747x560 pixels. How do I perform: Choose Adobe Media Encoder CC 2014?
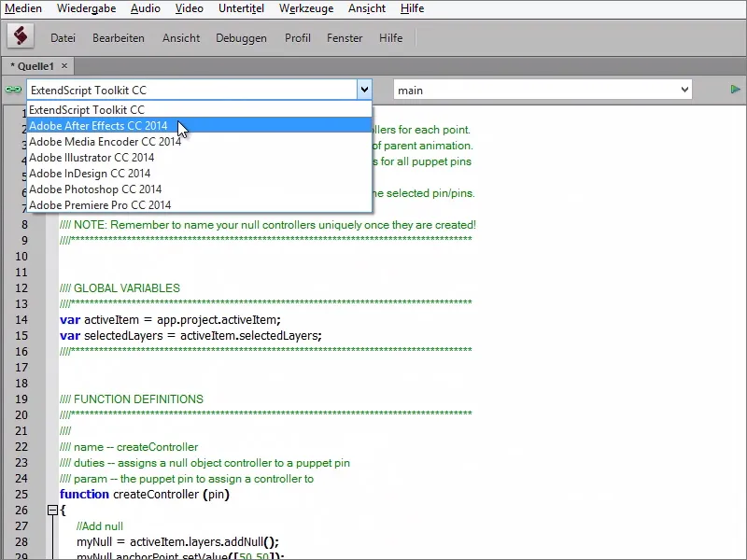pyautogui.click(x=199, y=142)
